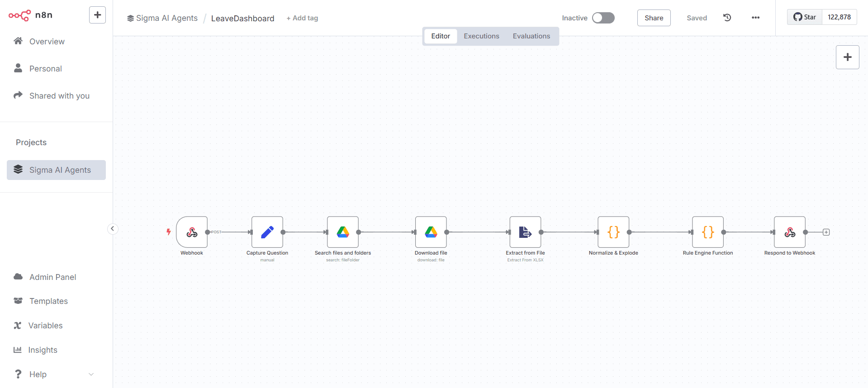Click the Help question mark icon
Screen dimensions: 868x388
click(x=18, y=374)
